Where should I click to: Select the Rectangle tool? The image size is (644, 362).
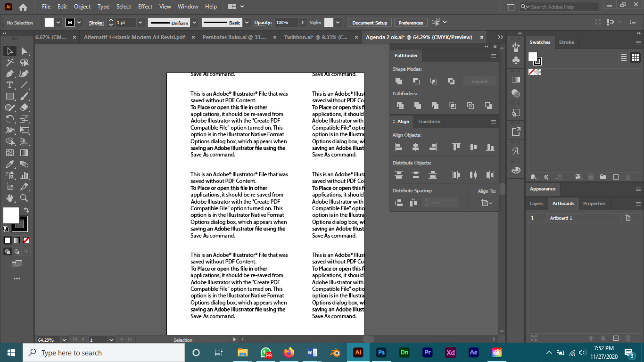9,96
